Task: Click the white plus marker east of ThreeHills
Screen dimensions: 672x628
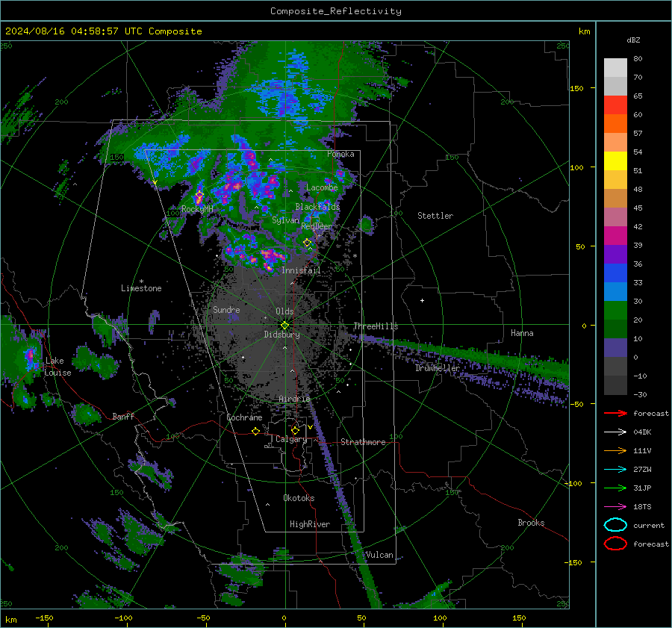Action: [x=422, y=300]
